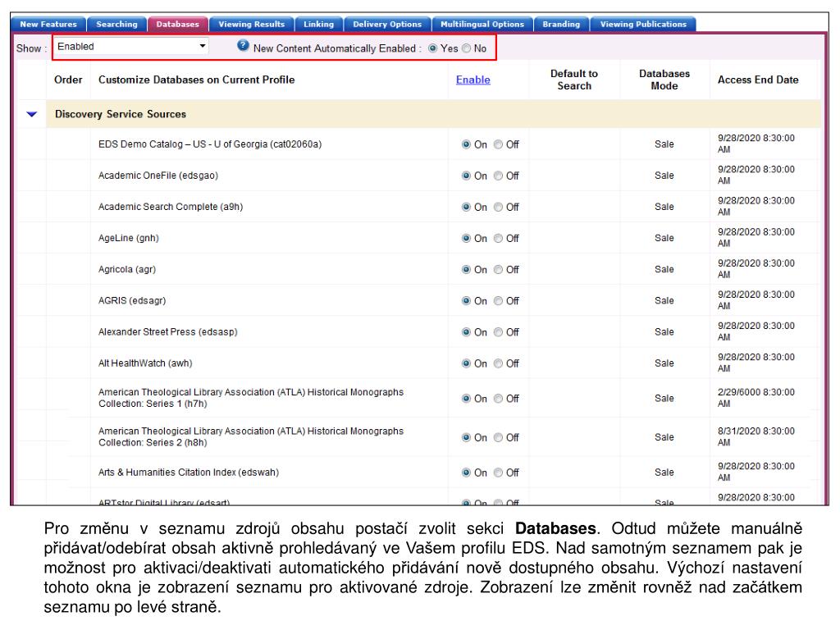The image size is (840, 630).
Task: Open the Multilingual Options tab
Action: 482,24
